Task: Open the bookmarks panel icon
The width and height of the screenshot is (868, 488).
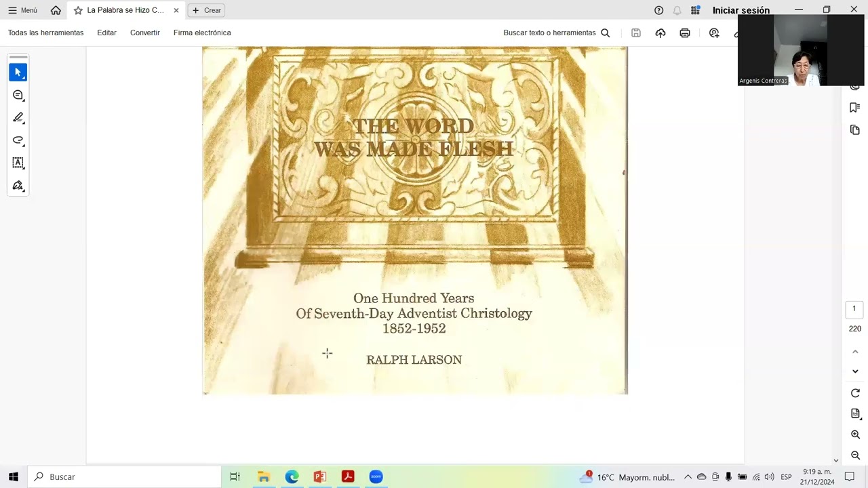Action: 854,108
